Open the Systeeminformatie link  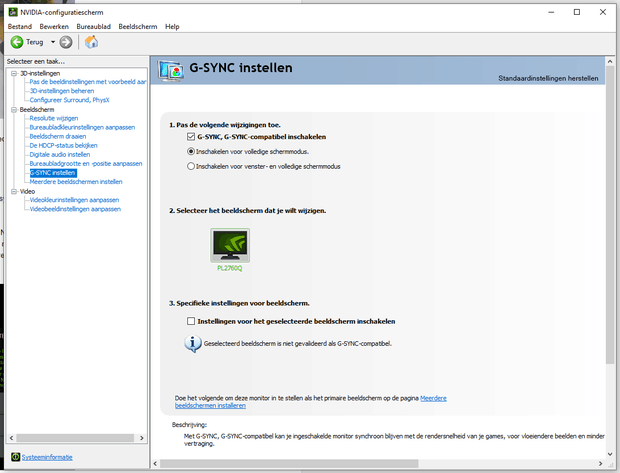(x=47, y=457)
